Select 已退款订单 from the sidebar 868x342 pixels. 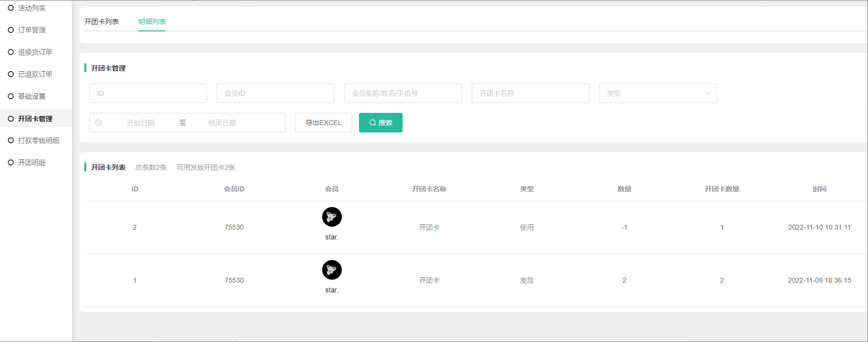pos(35,74)
